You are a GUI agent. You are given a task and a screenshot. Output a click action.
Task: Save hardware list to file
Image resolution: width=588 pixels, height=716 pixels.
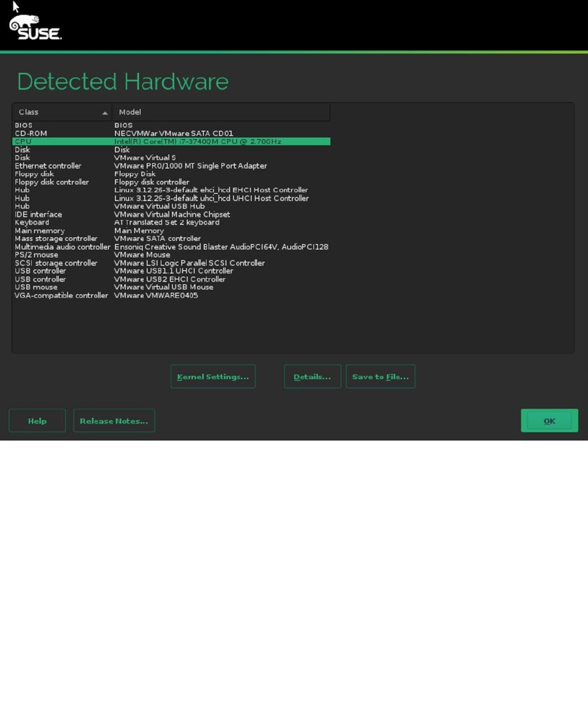click(x=380, y=377)
